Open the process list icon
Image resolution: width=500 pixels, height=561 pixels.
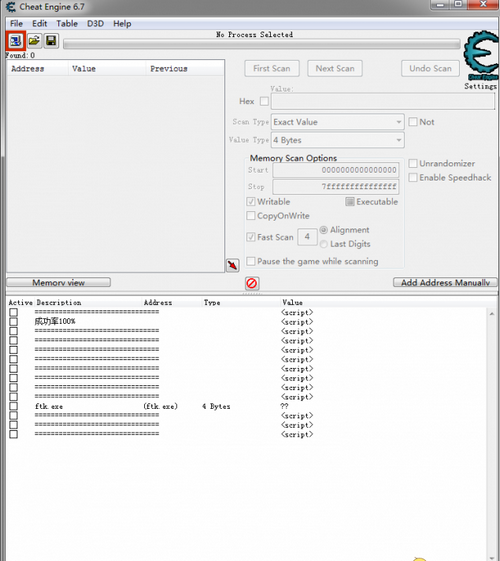pos(15,41)
